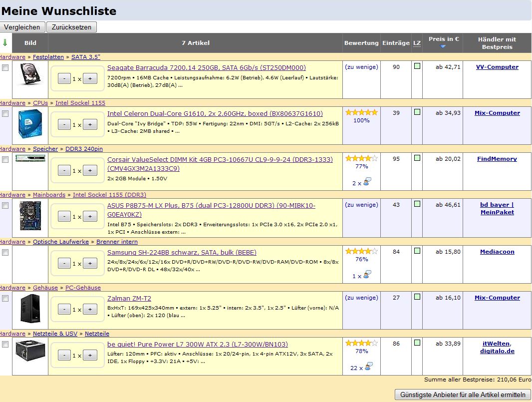Click the five-star rating of Intel Celeron
The width and height of the screenshot is (532, 402).
click(x=361, y=112)
